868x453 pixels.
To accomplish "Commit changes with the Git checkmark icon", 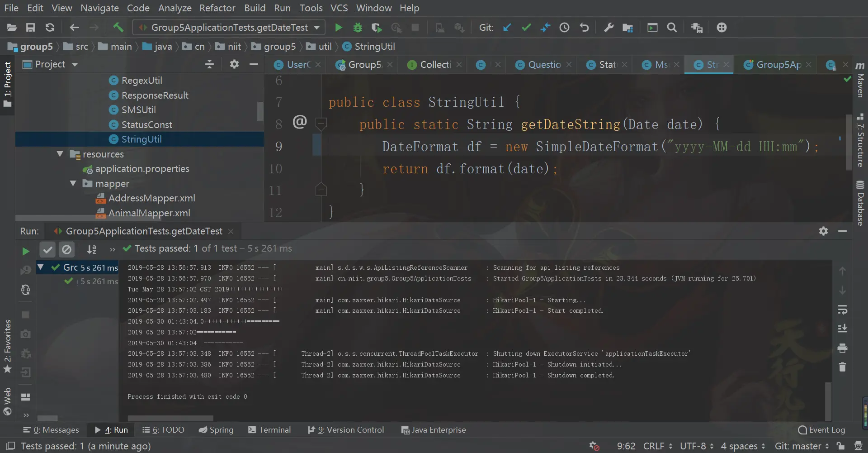I will coord(526,28).
